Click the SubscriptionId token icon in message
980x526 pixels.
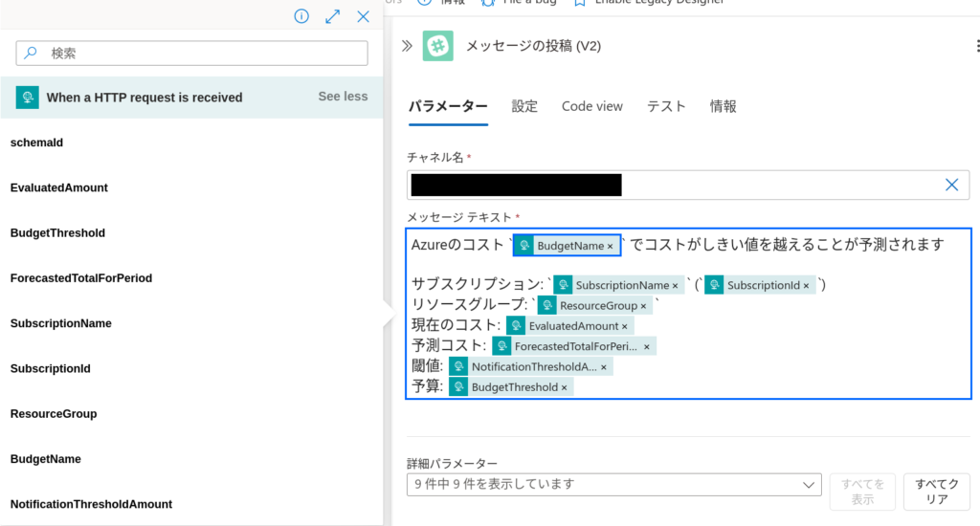coord(714,285)
